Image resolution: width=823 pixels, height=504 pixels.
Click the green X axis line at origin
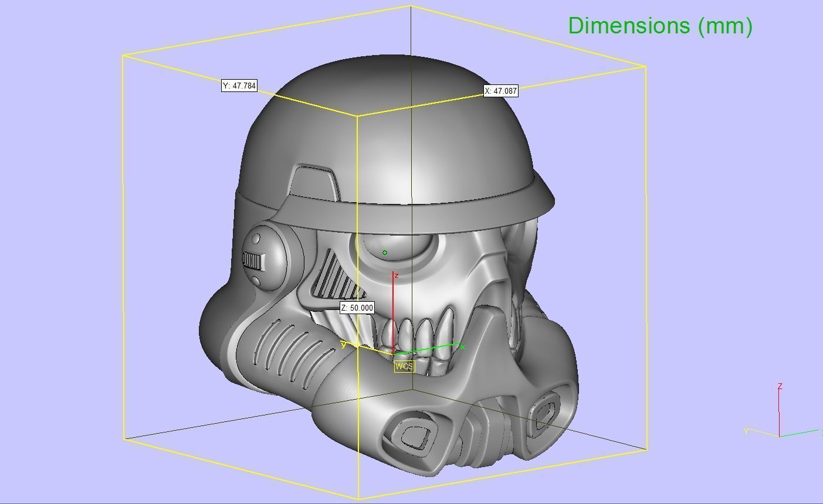click(429, 349)
